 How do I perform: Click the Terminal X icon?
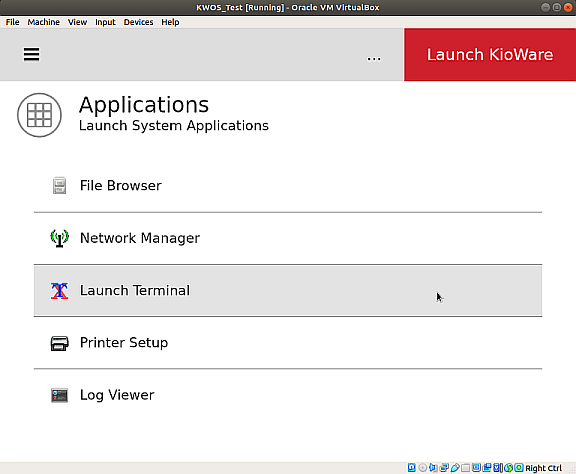tap(59, 291)
